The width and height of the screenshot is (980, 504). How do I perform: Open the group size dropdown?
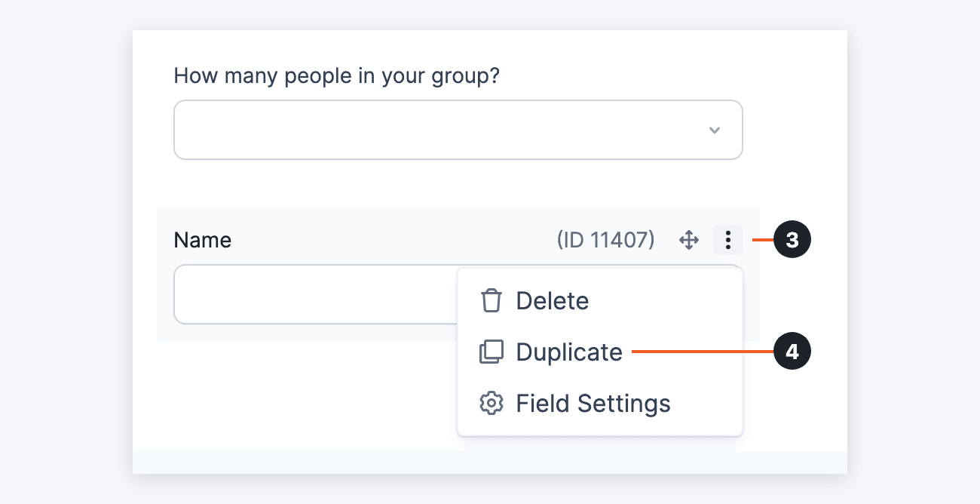[458, 130]
